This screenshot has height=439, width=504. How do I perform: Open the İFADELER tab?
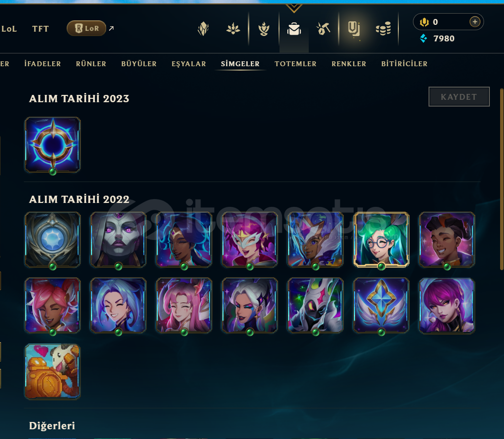[x=42, y=64]
